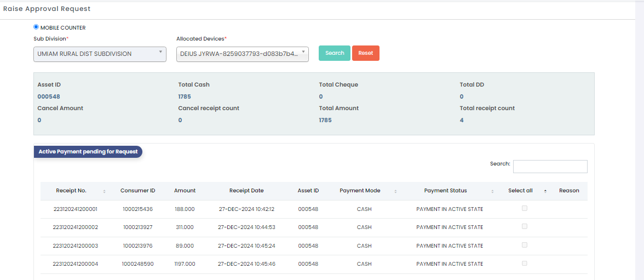
Task: Click amount 311.000
Action: pyautogui.click(x=184, y=227)
